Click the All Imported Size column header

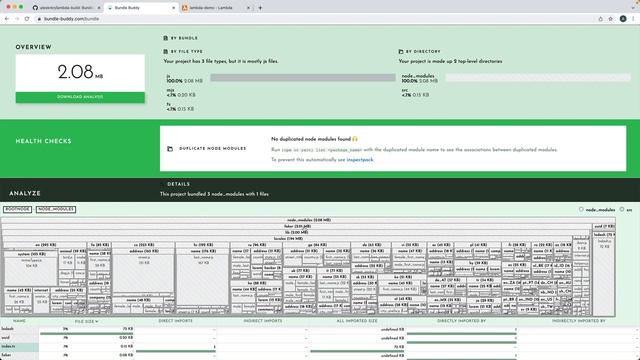click(x=357, y=321)
